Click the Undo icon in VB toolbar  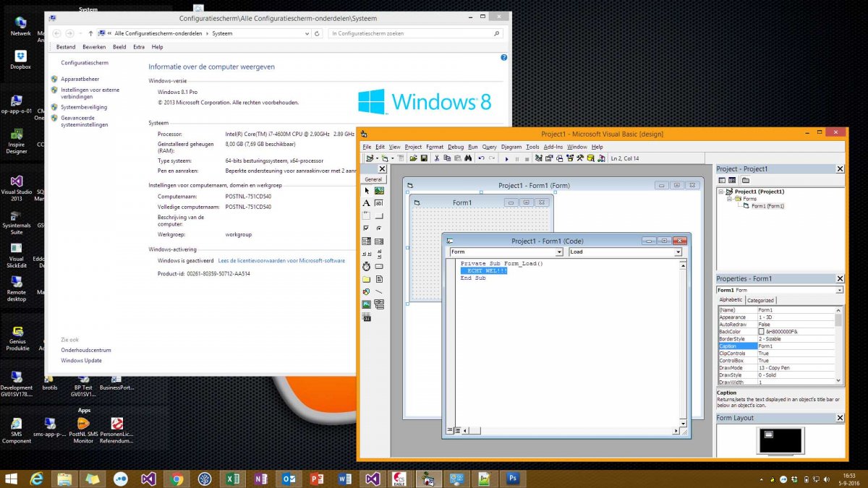point(481,158)
